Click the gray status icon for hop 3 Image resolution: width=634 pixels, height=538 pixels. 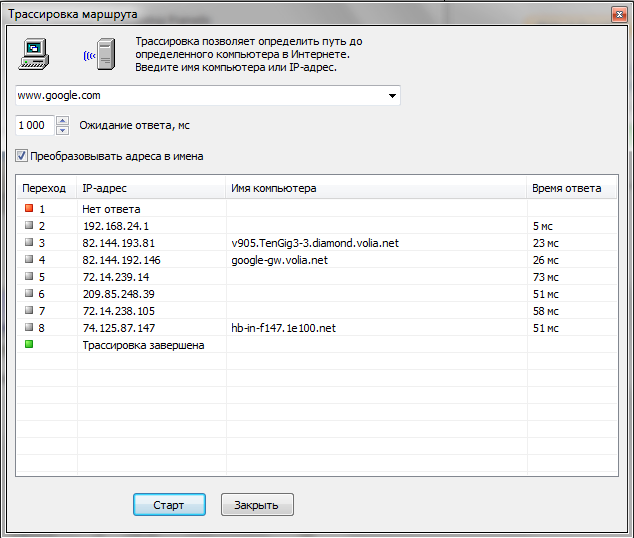click(28, 243)
